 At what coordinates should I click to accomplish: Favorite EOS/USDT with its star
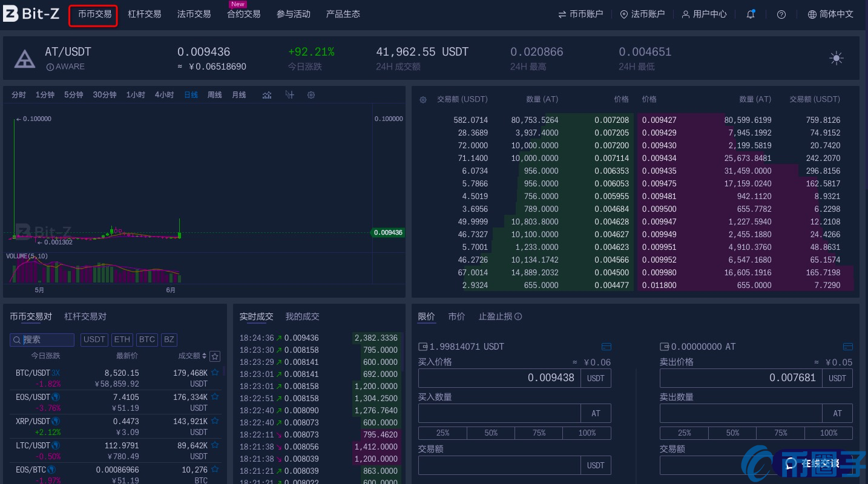coord(215,397)
